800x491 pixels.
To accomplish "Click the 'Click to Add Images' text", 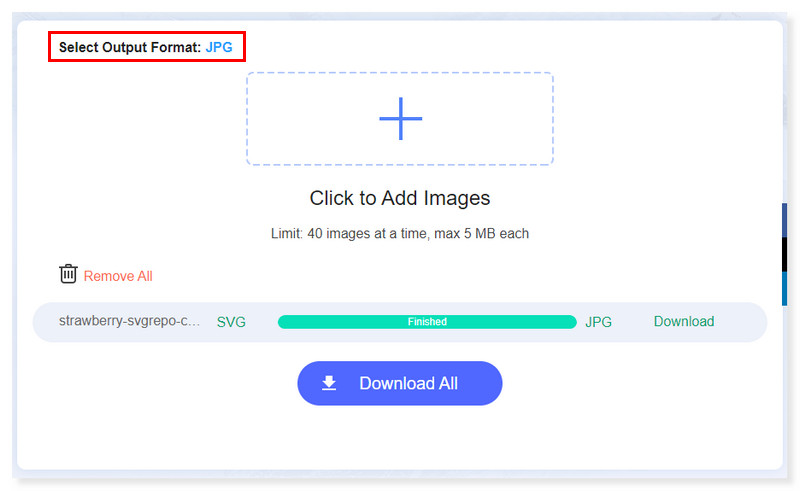I will click(400, 198).
